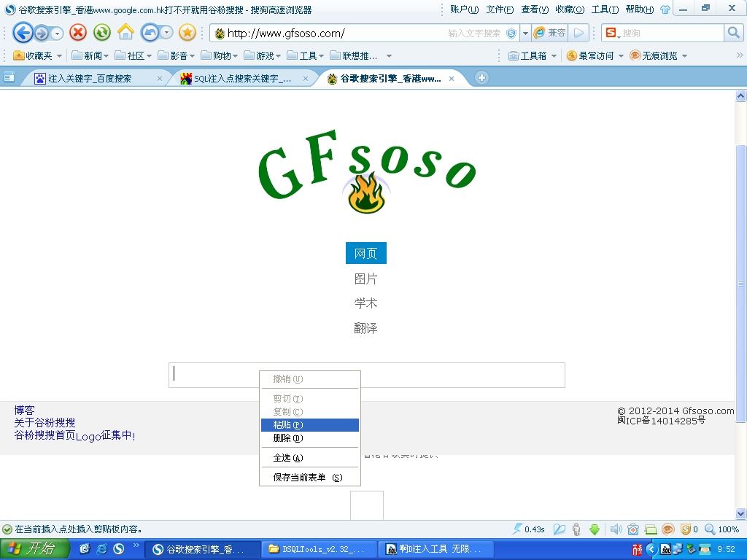Screen dimensions: 747x560
Task: Click the first-aid repair kit icon
Action: point(632,529)
